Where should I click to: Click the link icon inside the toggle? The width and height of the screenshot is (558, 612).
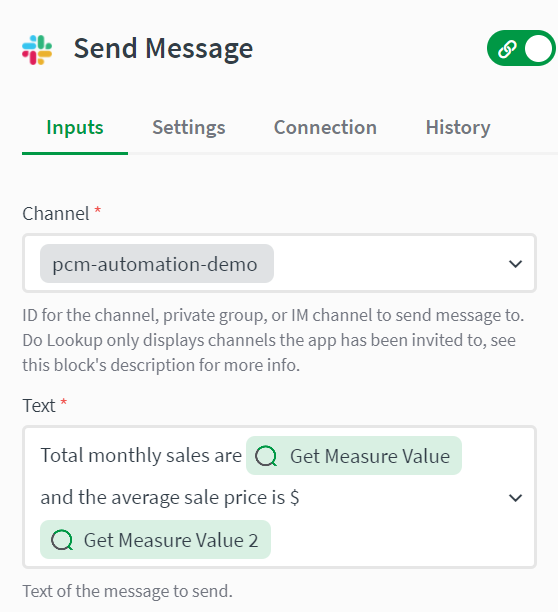507,49
